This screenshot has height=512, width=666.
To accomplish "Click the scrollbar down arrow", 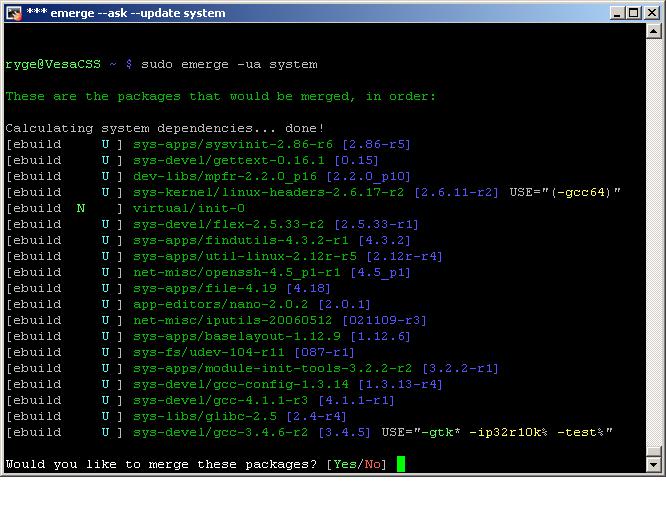I will pyautogui.click(x=653, y=464).
